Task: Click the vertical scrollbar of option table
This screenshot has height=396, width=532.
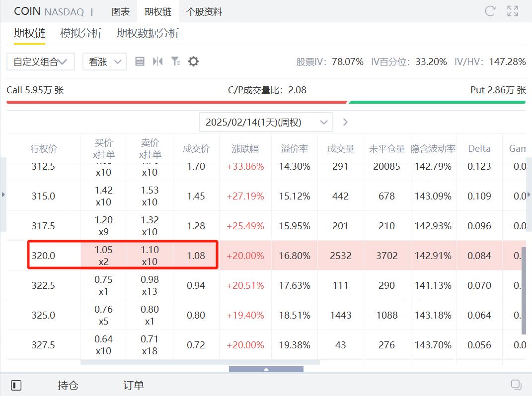Action: [x=524, y=291]
